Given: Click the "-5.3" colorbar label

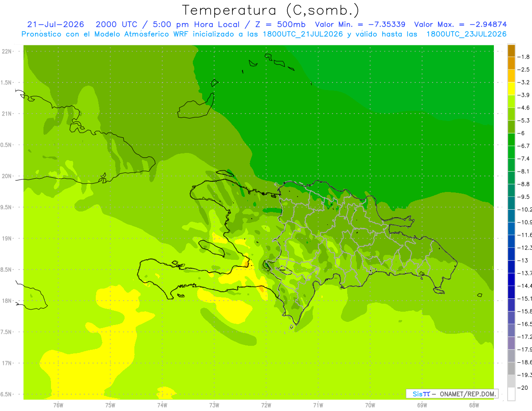Looking at the screenshot, I should point(524,120).
